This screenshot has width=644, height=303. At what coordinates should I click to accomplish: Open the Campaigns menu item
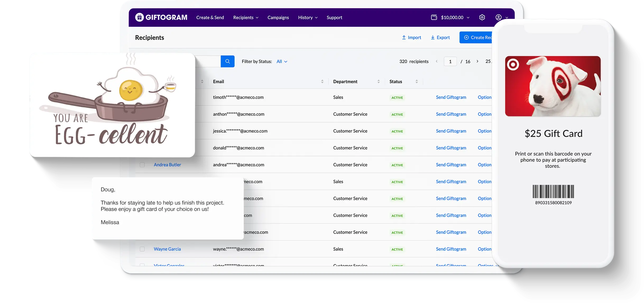[x=278, y=17]
